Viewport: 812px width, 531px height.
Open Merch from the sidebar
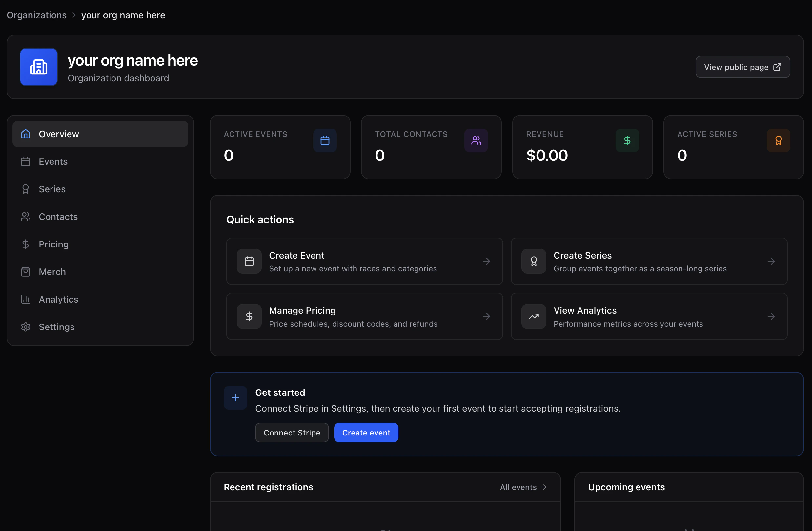(x=100, y=272)
